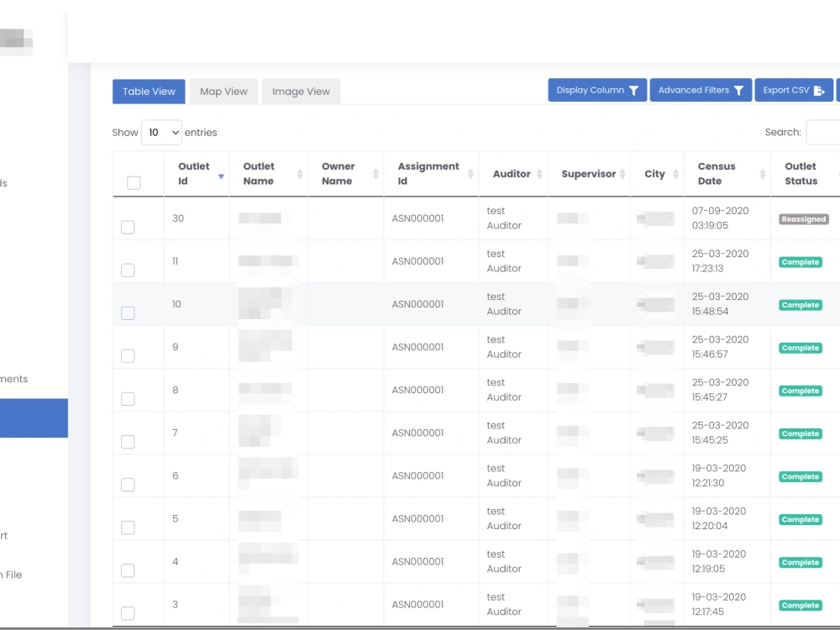Check the row for Outlet Id 11
This screenshot has width=840, height=630.
click(x=128, y=270)
